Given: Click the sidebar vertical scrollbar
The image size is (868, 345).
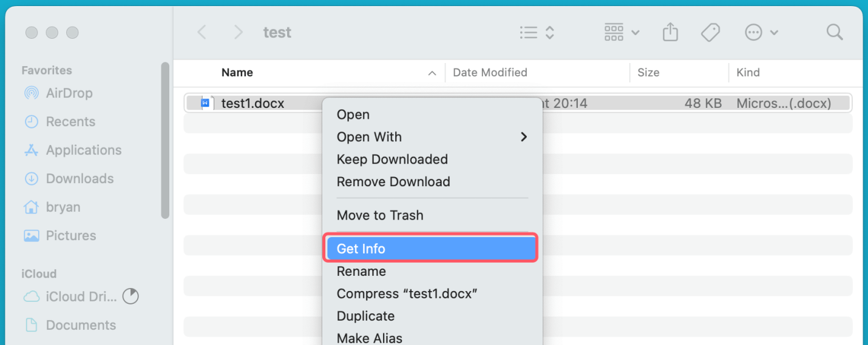Looking at the screenshot, I should [165, 139].
